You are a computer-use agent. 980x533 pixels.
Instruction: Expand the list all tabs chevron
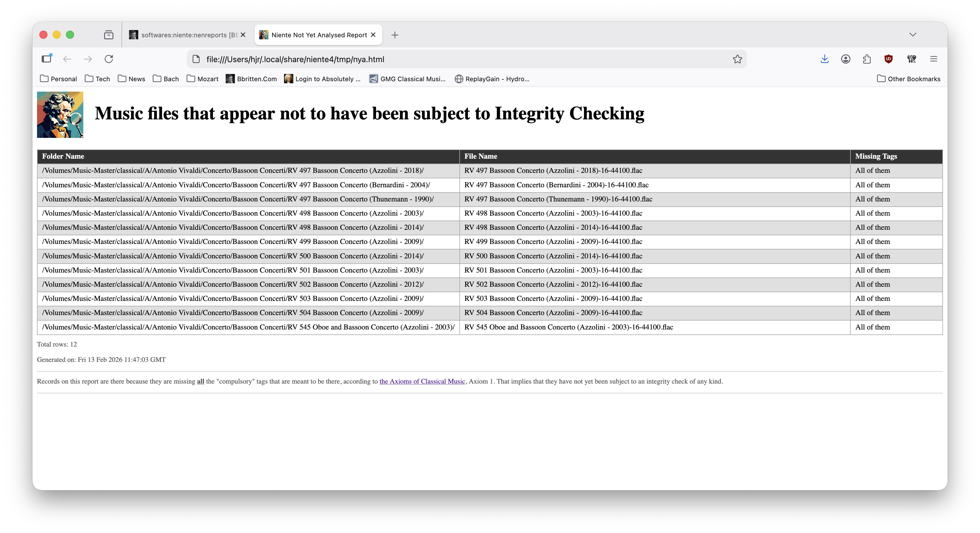pyautogui.click(x=913, y=35)
